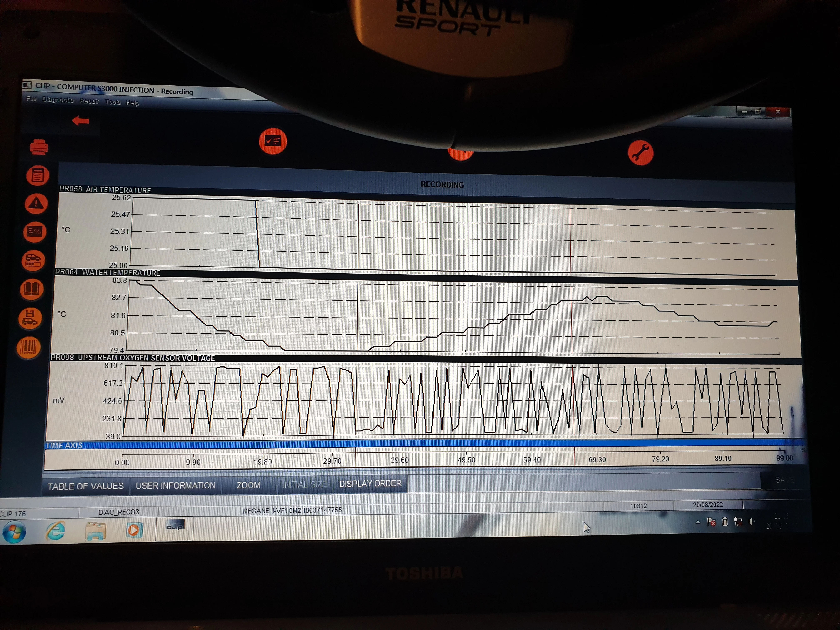The image size is (840, 630).
Task: Click the checklist icon in the top toolbar
Action: (x=273, y=141)
